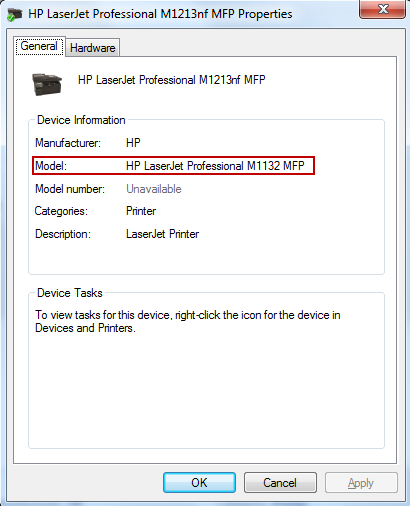Click the Manufacturer value HP
This screenshot has height=506, width=410.
tap(133, 143)
